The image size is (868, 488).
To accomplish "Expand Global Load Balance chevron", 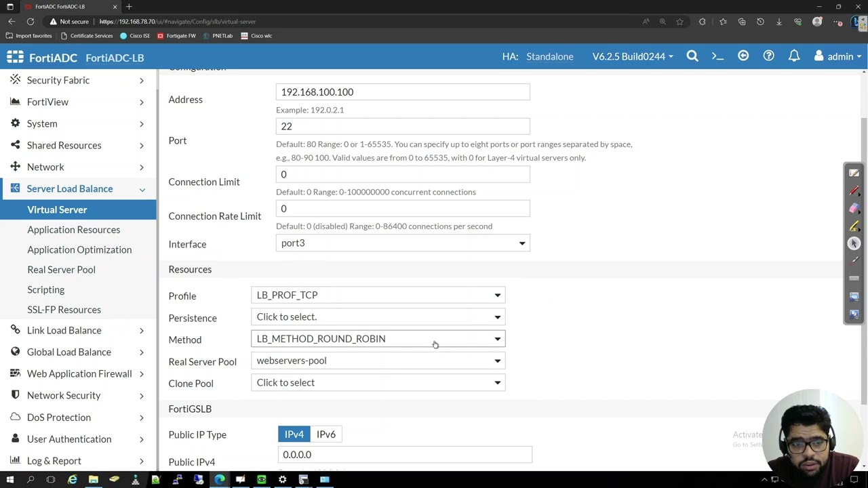I will pyautogui.click(x=141, y=352).
